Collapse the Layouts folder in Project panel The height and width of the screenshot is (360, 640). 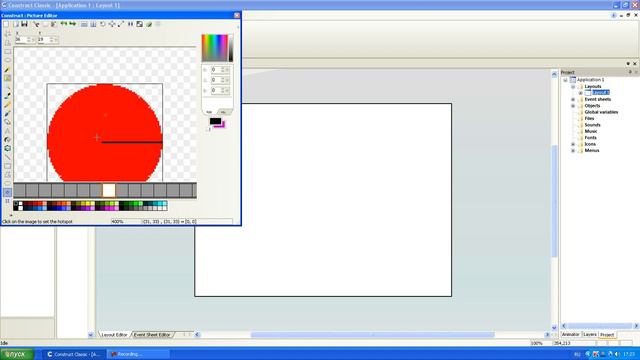[573, 87]
